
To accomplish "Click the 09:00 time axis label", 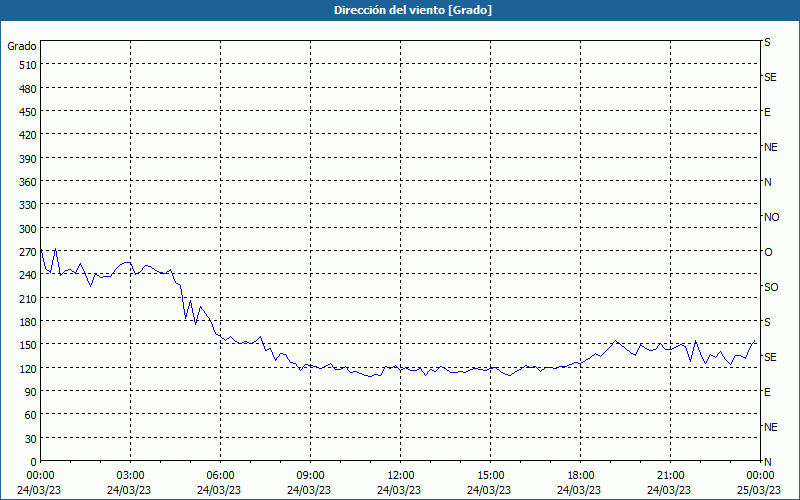I will coord(310,476).
